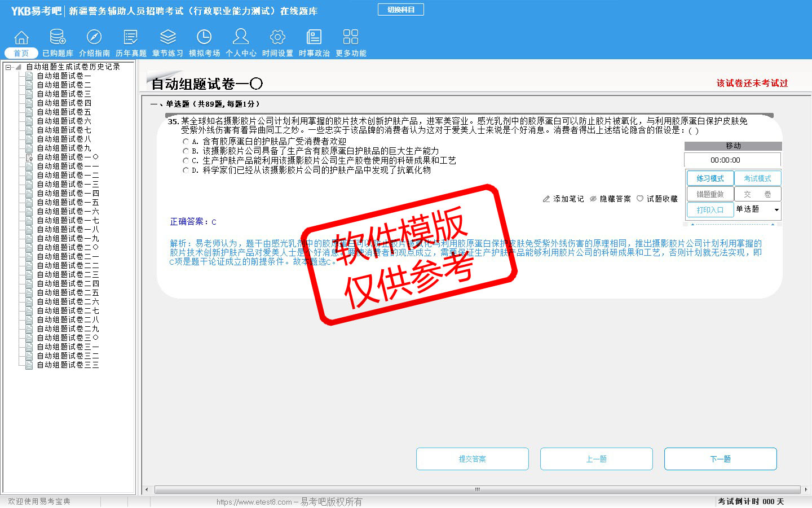The width and height of the screenshot is (812, 508).
Task: Switch to 考试模式 exam mode
Action: pyautogui.click(x=757, y=178)
